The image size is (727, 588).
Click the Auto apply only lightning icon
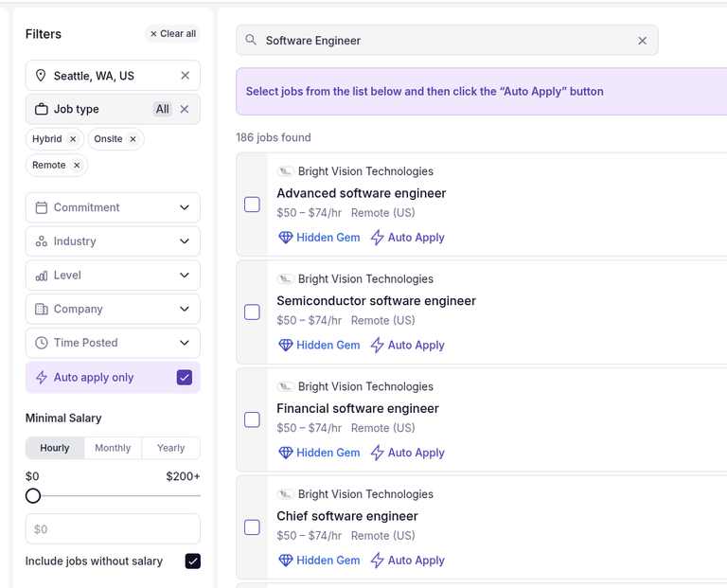click(42, 378)
